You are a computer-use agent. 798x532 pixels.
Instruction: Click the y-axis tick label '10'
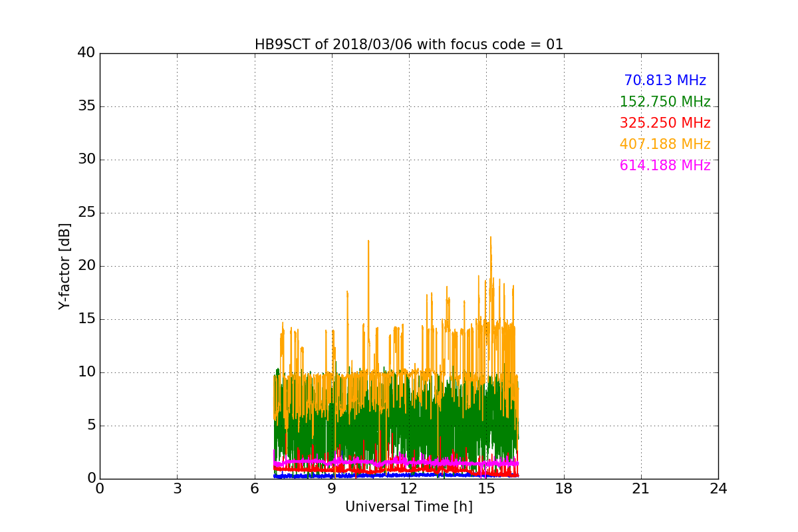(x=86, y=372)
